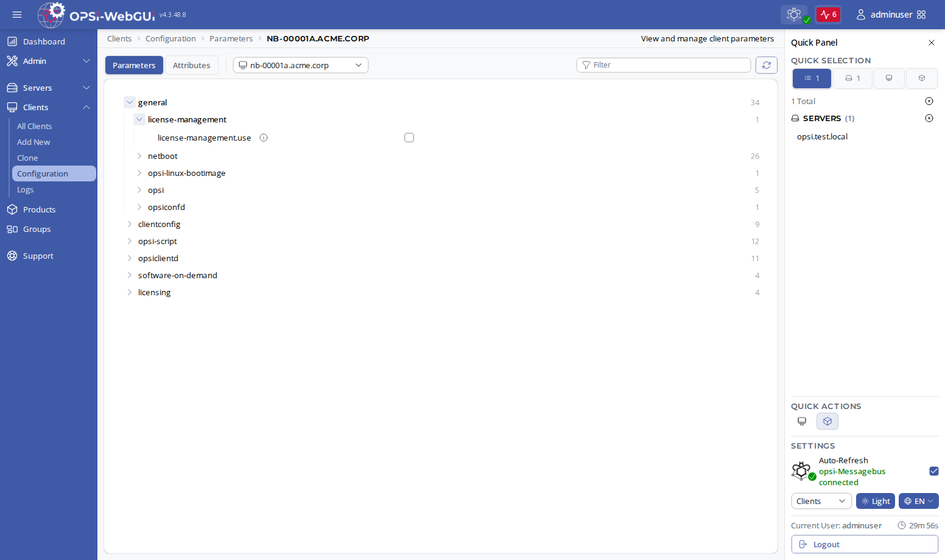Select Configuration in the sidebar
This screenshot has height=560, width=945.
54,173
